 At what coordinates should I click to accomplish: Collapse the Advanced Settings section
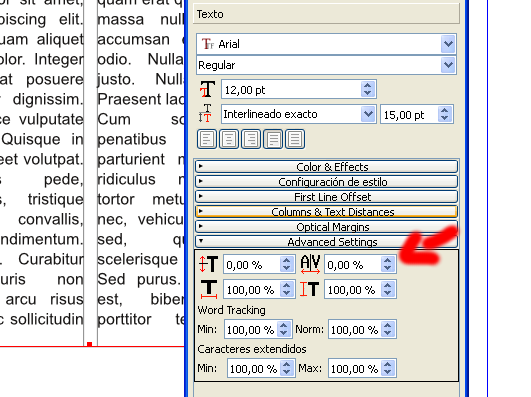(x=326, y=242)
